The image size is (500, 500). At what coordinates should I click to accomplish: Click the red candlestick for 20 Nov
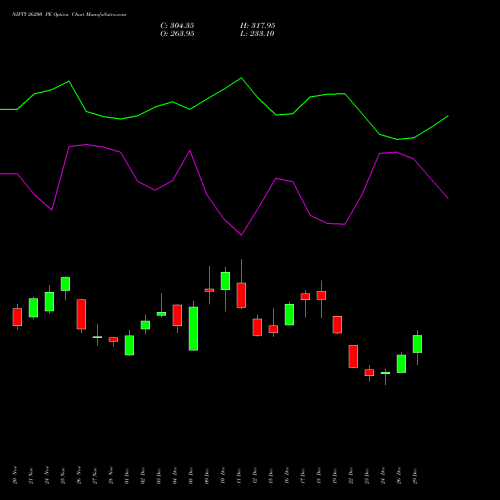(17, 317)
